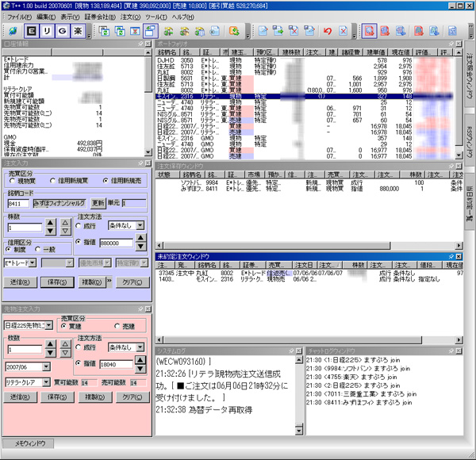This screenshot has height=460, width=476.
Task: Open the ヘルプ(H) menu
Action: (x=183, y=17)
